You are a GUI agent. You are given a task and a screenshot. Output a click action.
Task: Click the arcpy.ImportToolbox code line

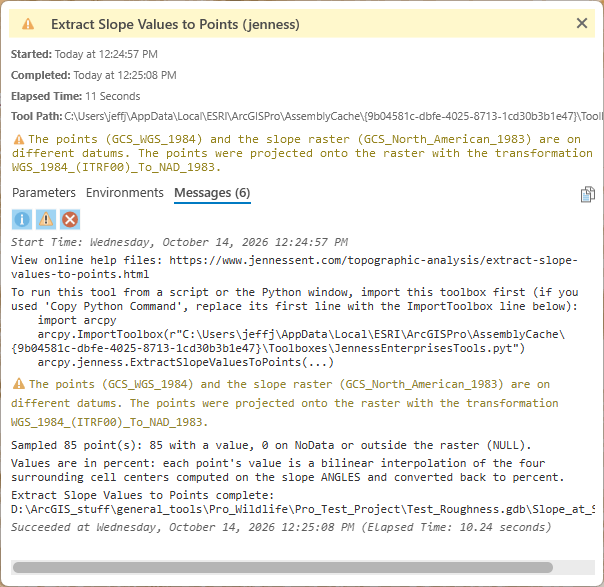click(x=288, y=341)
